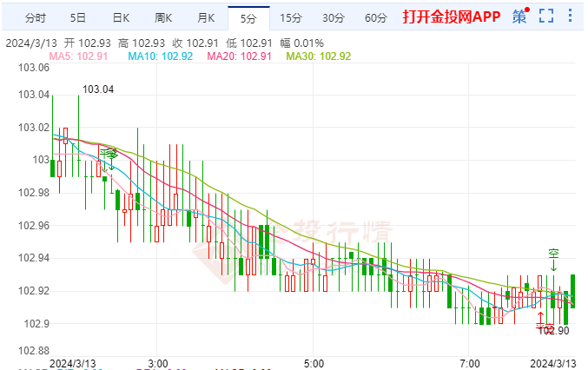Click the 收 102.91 close value

click(x=195, y=43)
